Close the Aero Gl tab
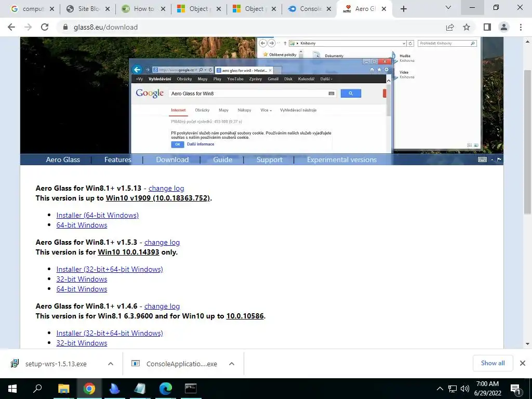This screenshot has width=532, height=399. 384,9
